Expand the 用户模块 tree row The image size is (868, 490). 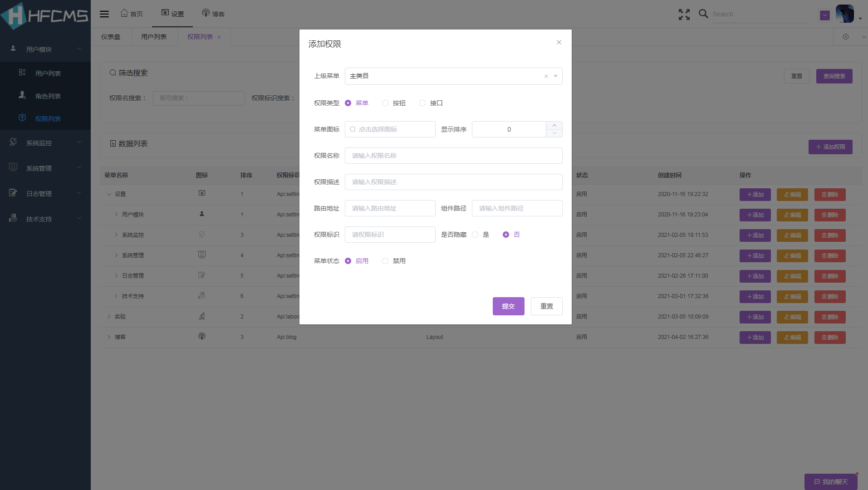(x=116, y=215)
